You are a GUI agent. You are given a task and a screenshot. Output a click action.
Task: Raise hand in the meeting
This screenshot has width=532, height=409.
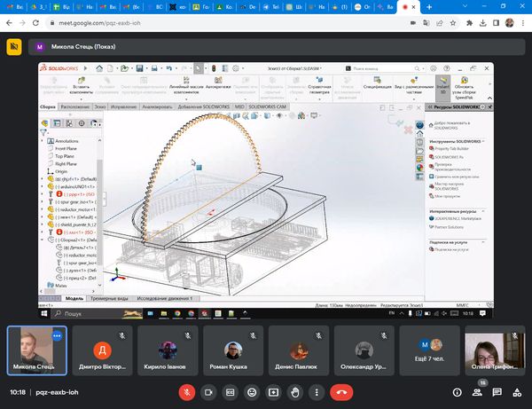click(295, 390)
